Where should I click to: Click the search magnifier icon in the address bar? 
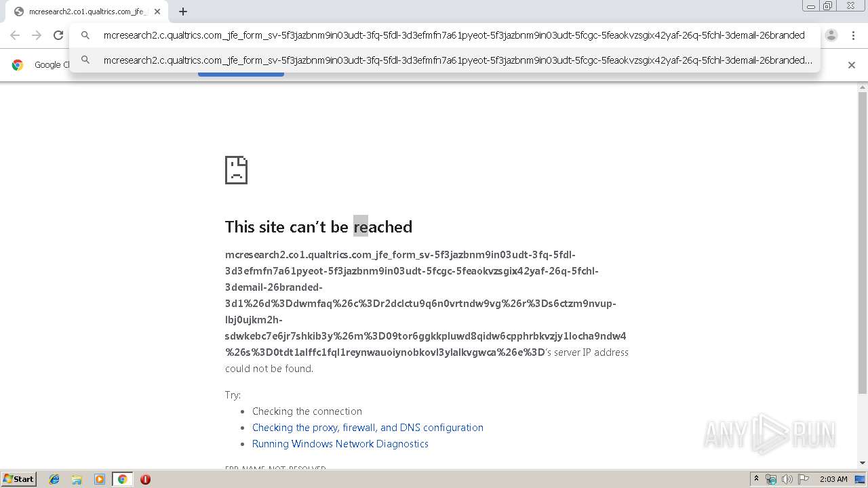(85, 35)
